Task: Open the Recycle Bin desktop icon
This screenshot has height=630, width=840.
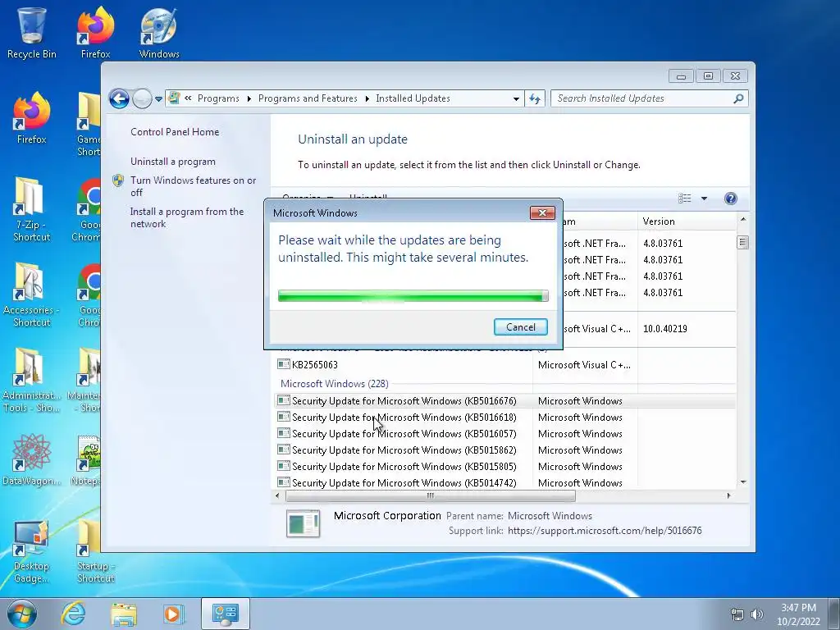Action: (x=32, y=32)
